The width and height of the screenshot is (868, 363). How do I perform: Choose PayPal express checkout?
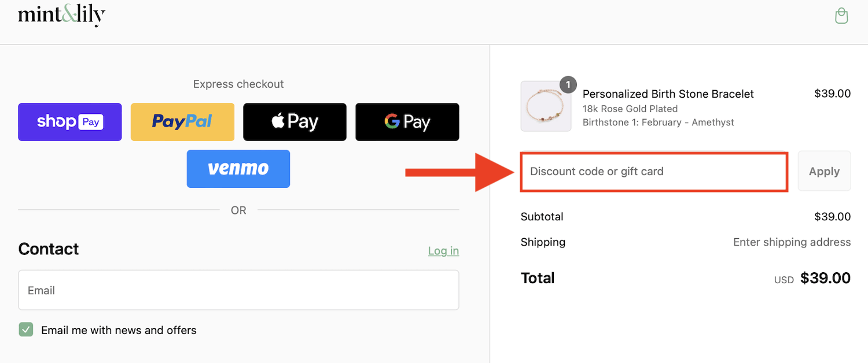(182, 122)
